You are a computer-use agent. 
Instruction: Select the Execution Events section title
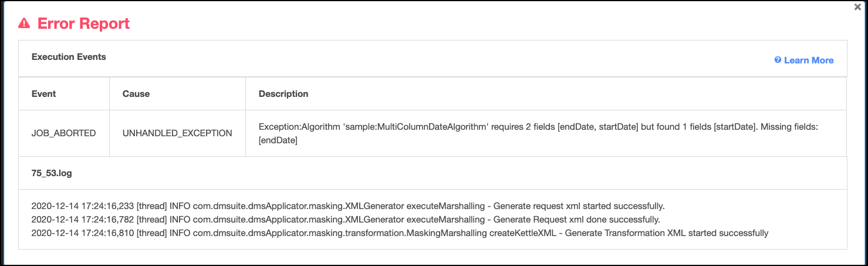(x=69, y=57)
